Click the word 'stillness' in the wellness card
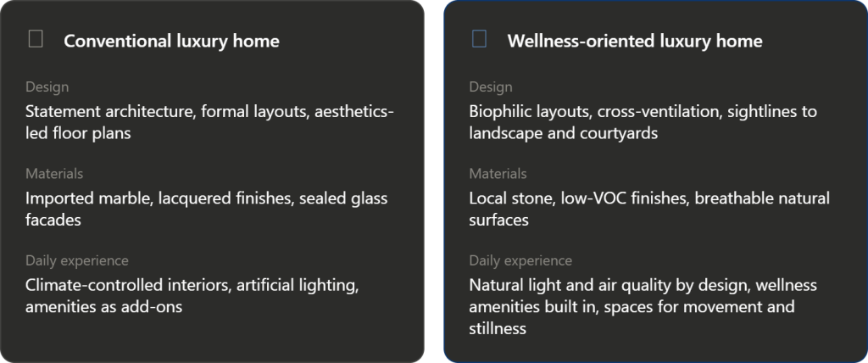The image size is (868, 363). (498, 328)
